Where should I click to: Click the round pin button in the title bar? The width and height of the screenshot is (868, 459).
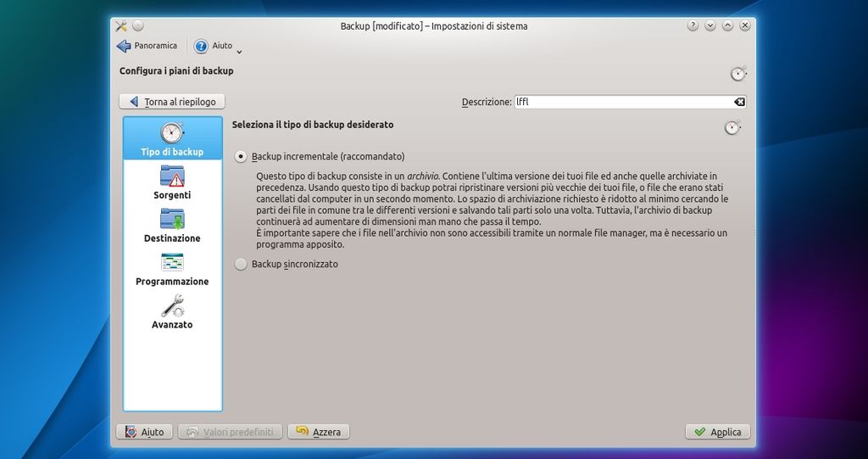[x=138, y=25]
